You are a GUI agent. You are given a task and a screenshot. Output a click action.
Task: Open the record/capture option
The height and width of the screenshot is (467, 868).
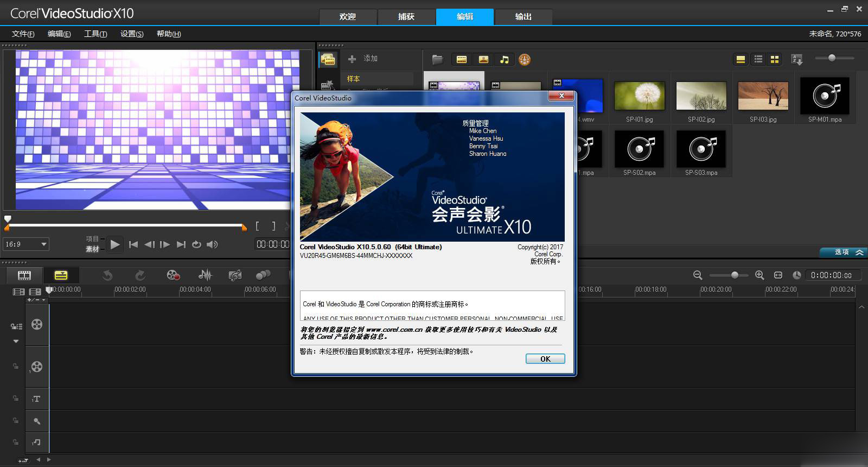(x=173, y=275)
